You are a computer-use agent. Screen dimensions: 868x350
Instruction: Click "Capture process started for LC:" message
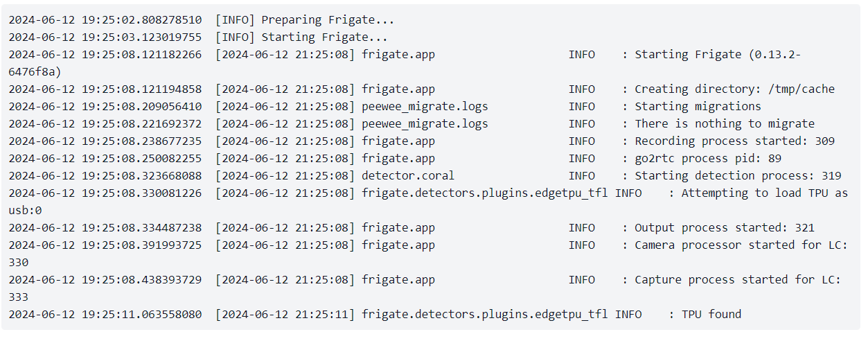click(738, 280)
